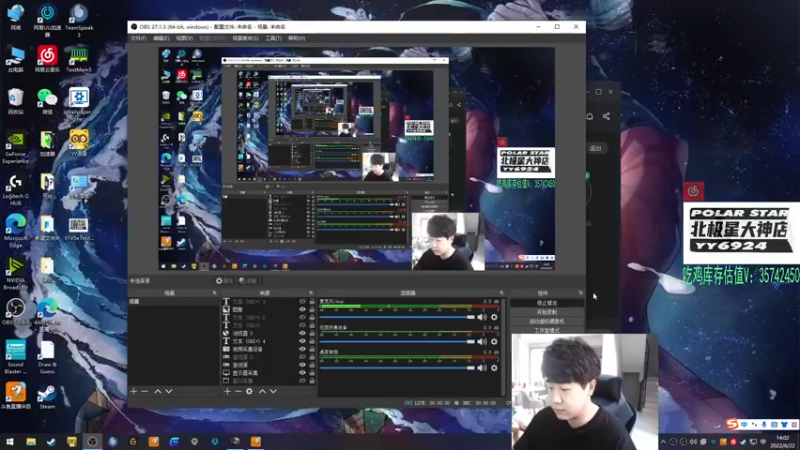Screen dimensions: 800x450
Task: Click the 开始录制 start recording button
Action: point(547,312)
